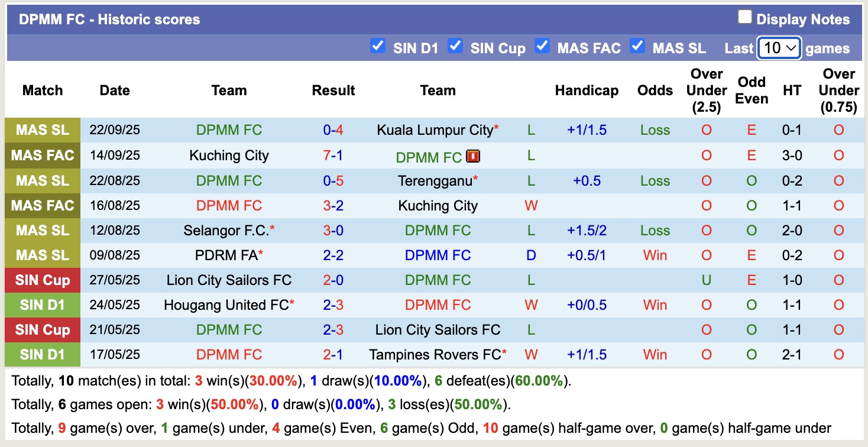Select the MAS SL badge on the top row
The width and height of the screenshot is (868, 447).
(42, 129)
